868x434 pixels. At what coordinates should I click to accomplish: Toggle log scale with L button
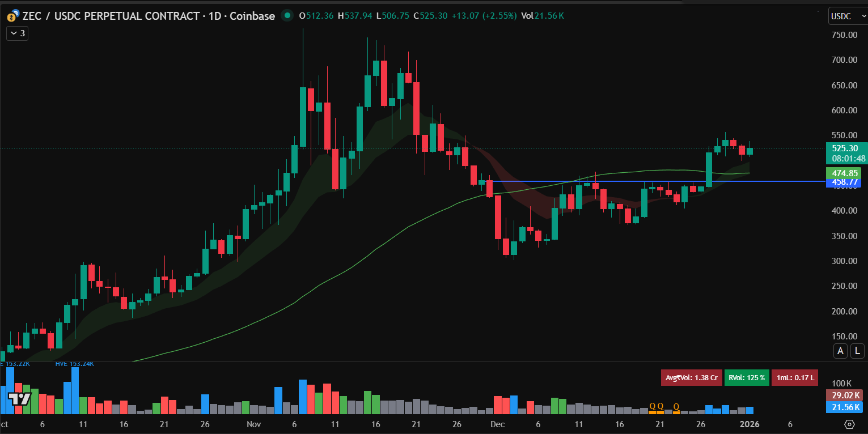point(857,351)
